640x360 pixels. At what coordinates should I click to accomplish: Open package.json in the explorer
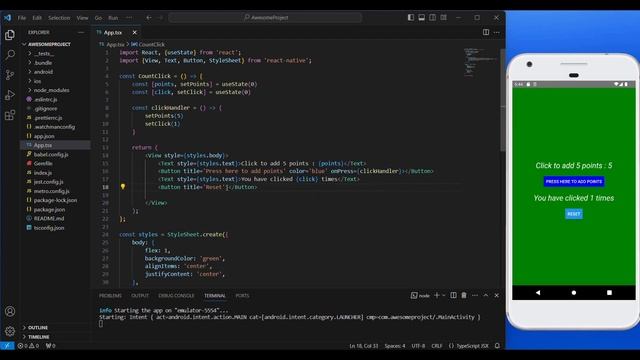49,209
